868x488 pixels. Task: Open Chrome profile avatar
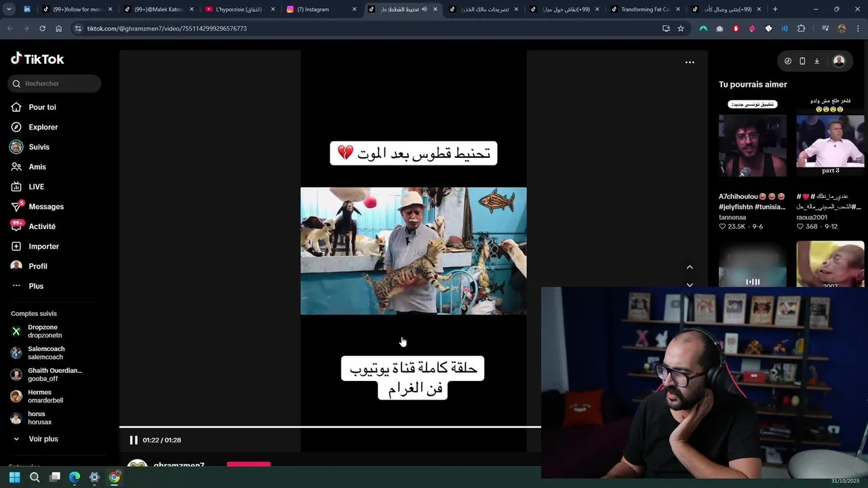842,28
